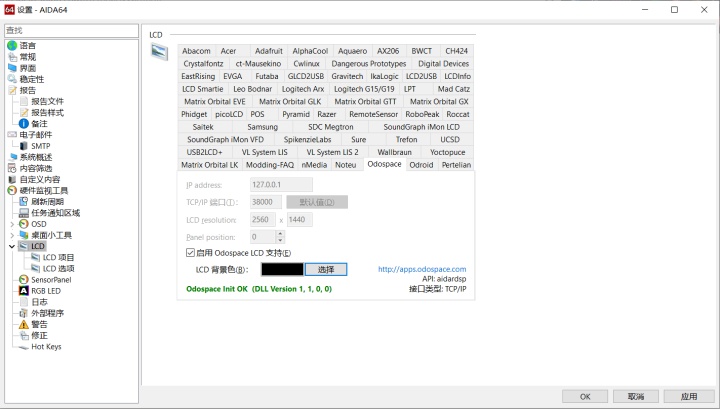This screenshot has height=409, width=720.
Task: Click the IP address field 127.0.0.1
Action: coord(281,185)
